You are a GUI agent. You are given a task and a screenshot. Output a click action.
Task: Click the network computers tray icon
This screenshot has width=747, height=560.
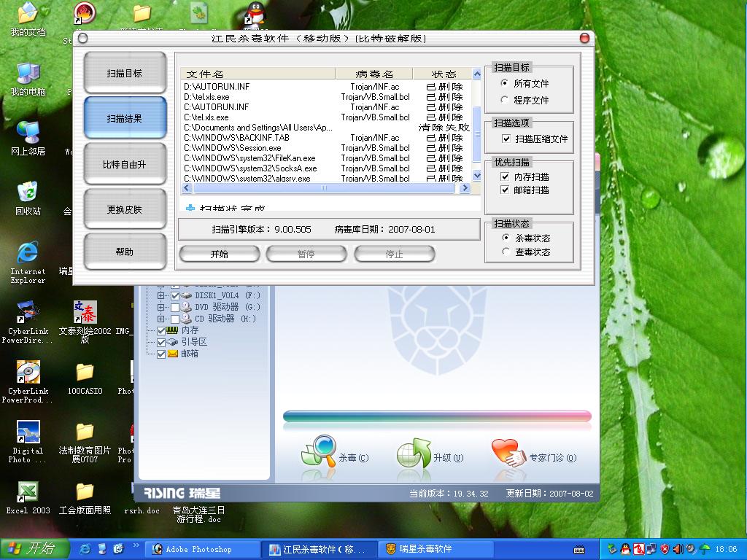[x=651, y=550]
